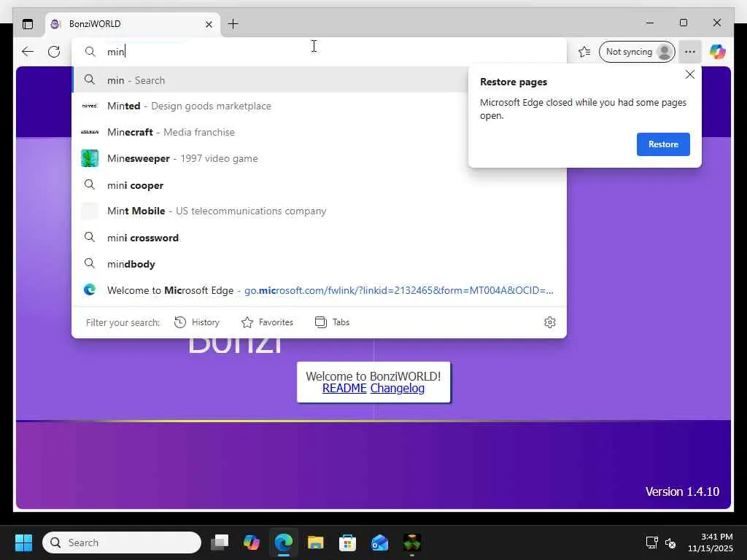This screenshot has height=560, width=747.
Task: Open search suggestion settings gear
Action: click(550, 322)
